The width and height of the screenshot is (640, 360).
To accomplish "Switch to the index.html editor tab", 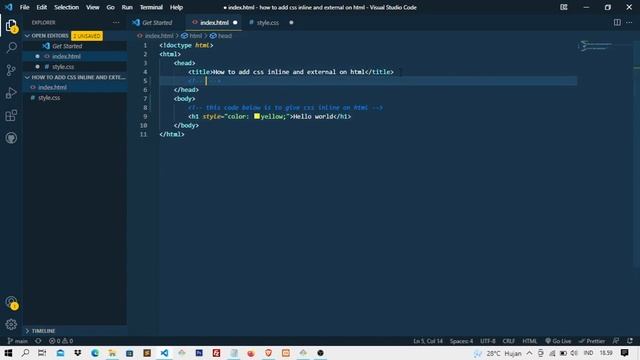I will [213, 22].
